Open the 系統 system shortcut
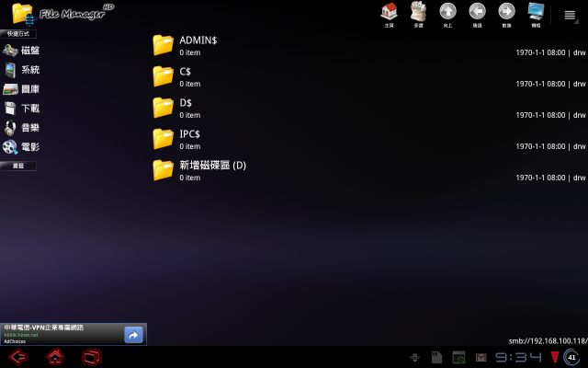 21,70
